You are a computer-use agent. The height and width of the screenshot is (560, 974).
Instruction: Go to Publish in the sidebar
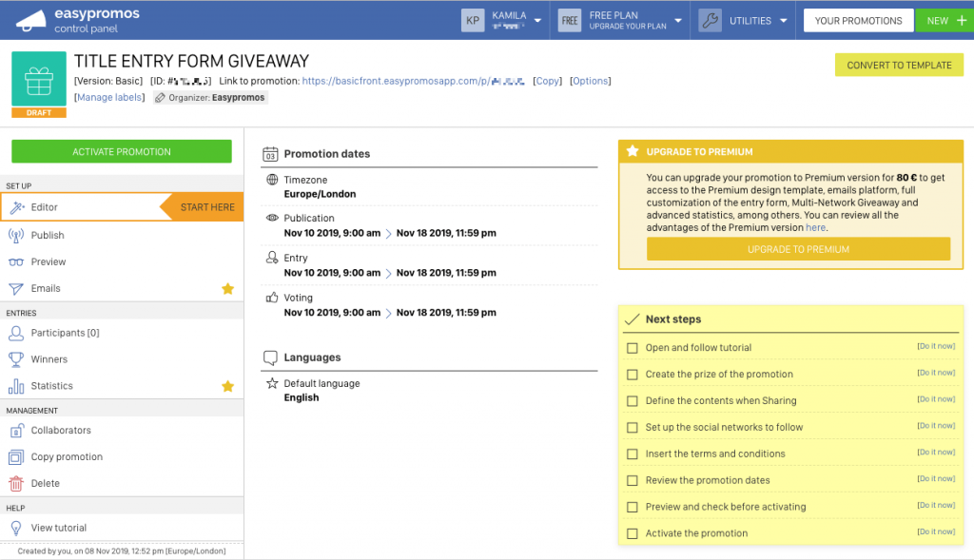[x=122, y=235]
